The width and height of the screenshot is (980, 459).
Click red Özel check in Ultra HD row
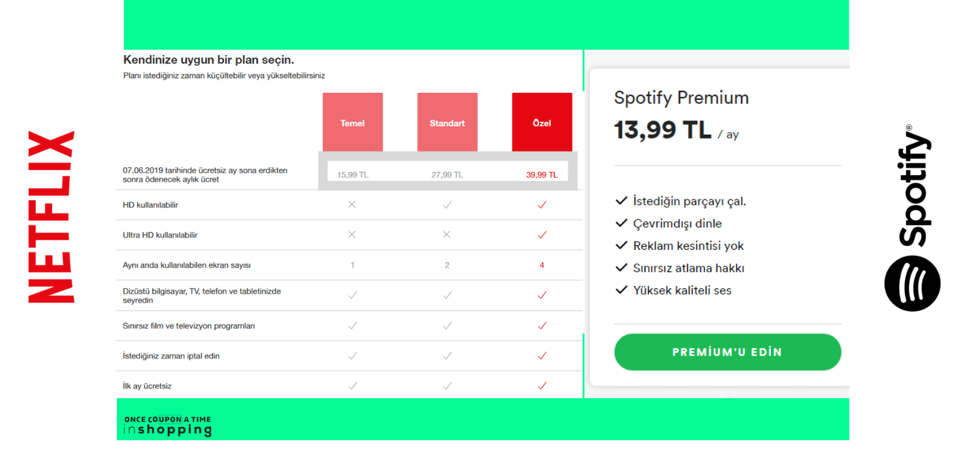click(542, 235)
